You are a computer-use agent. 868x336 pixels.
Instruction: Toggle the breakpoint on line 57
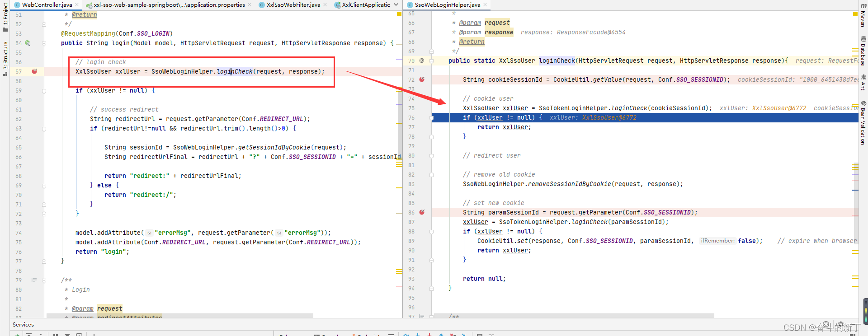[x=34, y=71]
